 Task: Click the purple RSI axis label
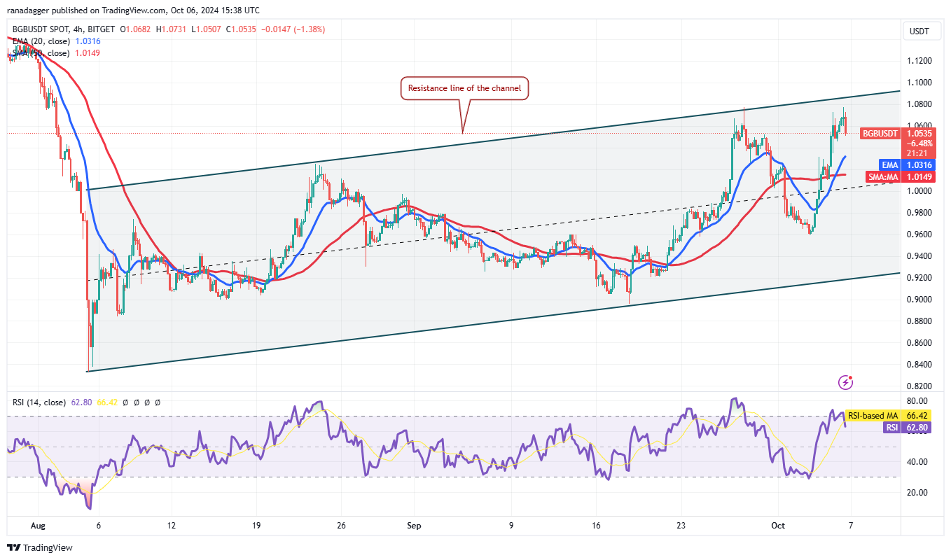click(891, 427)
